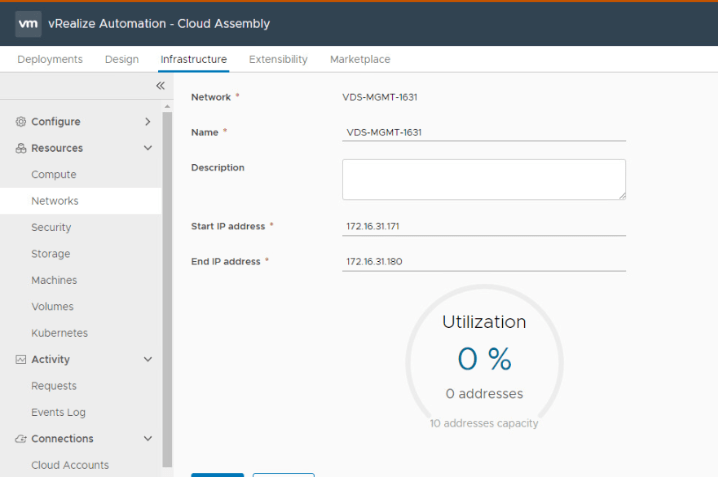
Task: Expand the Configure section chevron
Action: click(148, 122)
